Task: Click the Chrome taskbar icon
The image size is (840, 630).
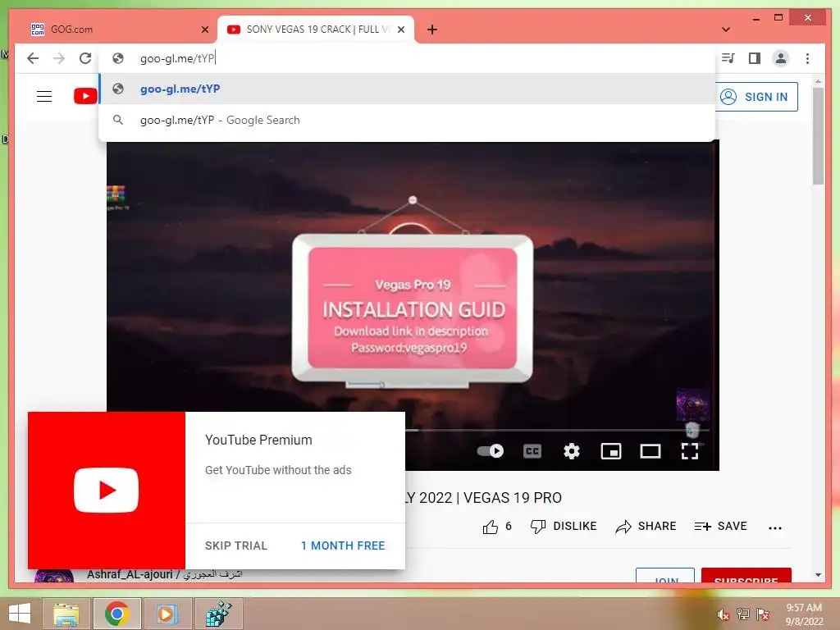Action: point(116,614)
